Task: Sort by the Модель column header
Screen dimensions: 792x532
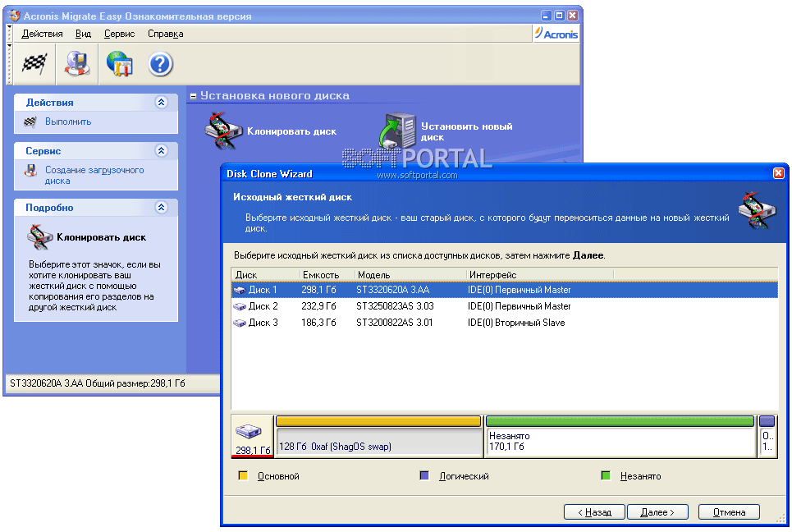Action: pyautogui.click(x=410, y=275)
